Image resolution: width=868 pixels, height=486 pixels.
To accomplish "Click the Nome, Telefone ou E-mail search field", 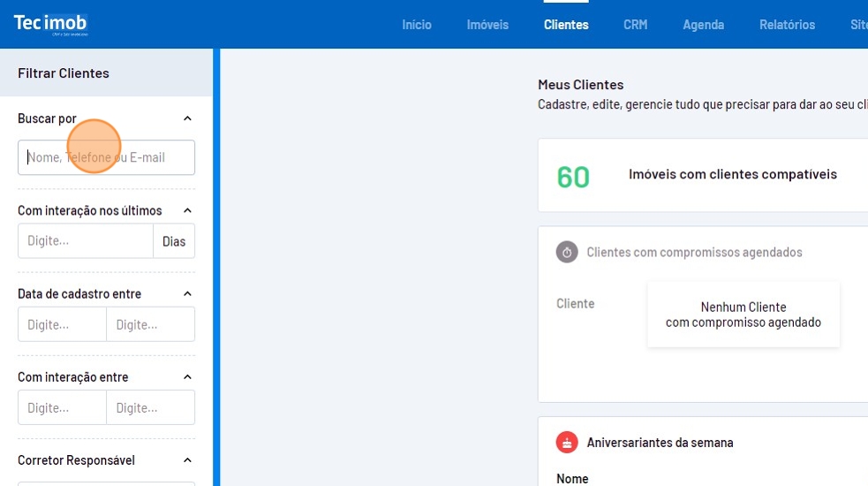I will [106, 158].
